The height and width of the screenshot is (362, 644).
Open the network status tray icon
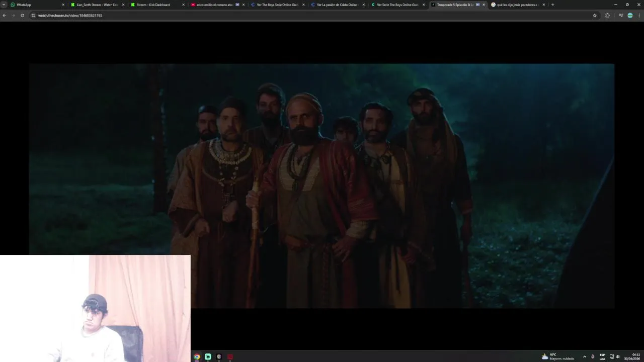[x=612, y=356]
